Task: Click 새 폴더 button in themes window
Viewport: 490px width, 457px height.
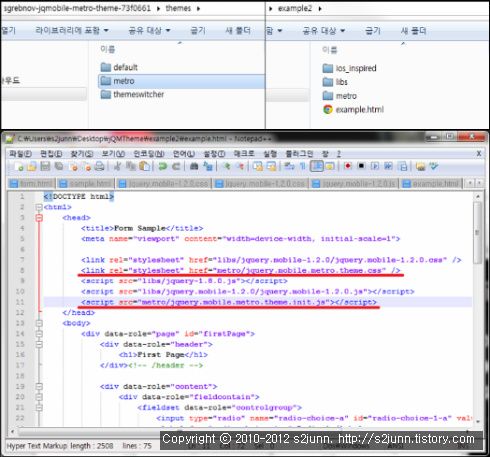Action: coord(238,31)
